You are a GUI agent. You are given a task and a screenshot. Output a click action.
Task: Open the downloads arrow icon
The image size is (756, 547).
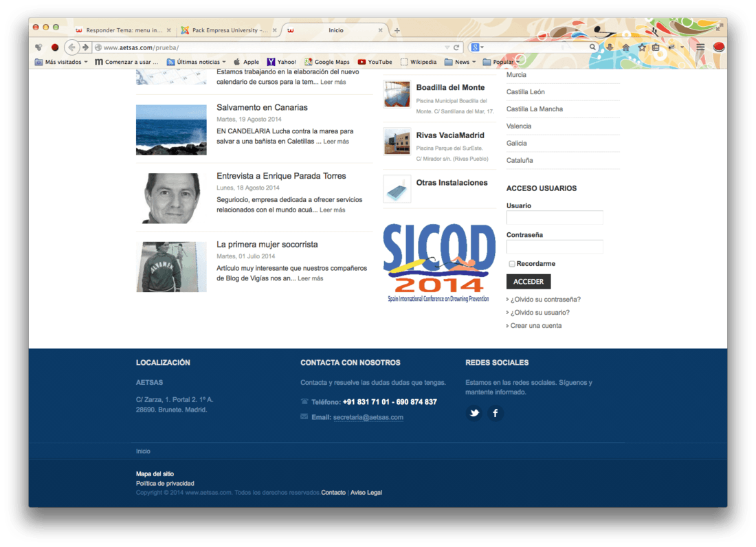[x=610, y=47]
